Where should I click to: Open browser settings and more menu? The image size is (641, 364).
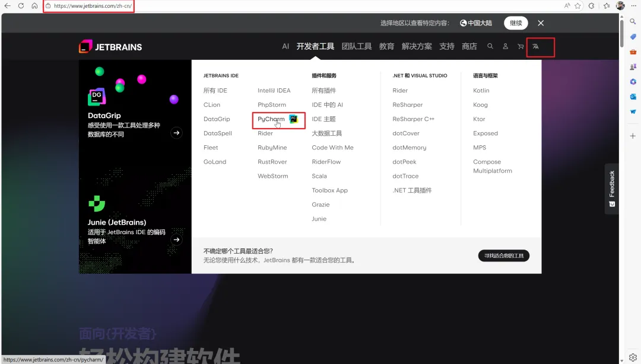tap(633, 6)
